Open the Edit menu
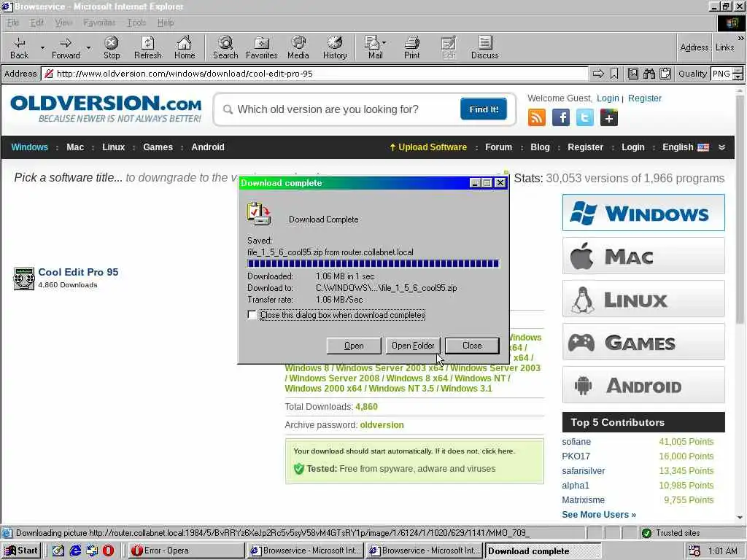 pos(36,23)
